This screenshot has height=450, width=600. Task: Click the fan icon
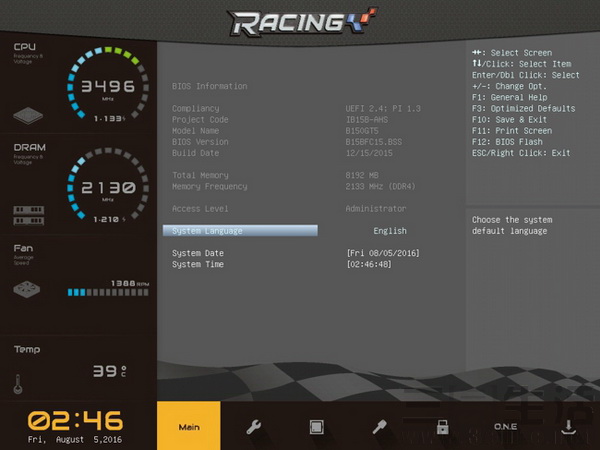[x=27, y=290]
